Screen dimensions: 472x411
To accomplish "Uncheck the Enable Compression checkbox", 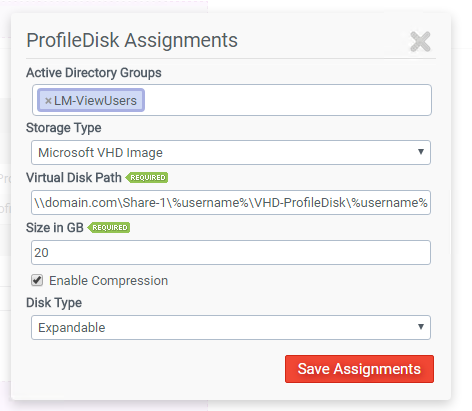I will pos(37,280).
